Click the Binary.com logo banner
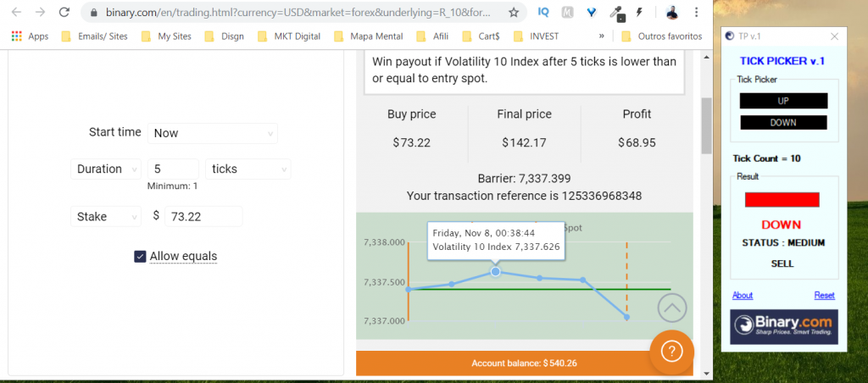868x383 pixels. coord(784,326)
